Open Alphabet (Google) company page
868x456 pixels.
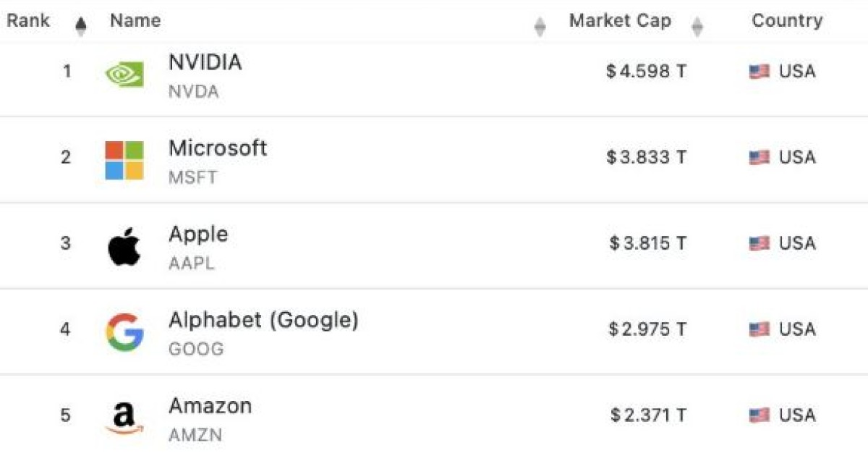[263, 320]
